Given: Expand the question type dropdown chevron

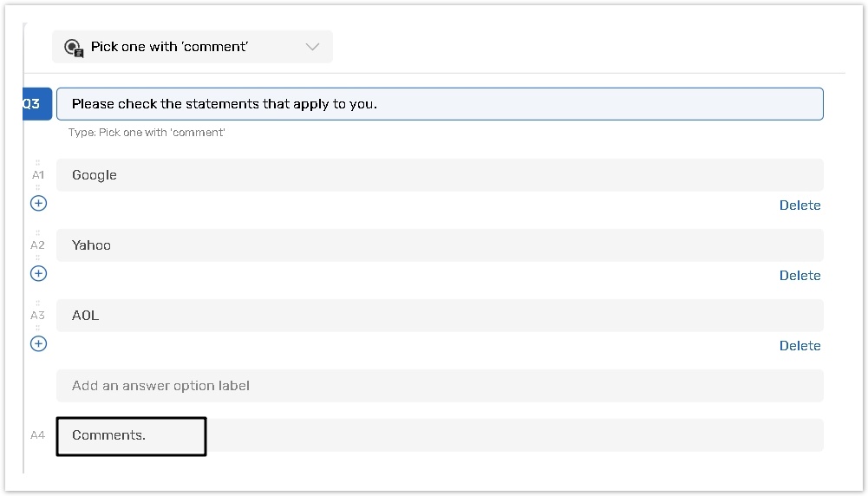Looking at the screenshot, I should (x=313, y=47).
